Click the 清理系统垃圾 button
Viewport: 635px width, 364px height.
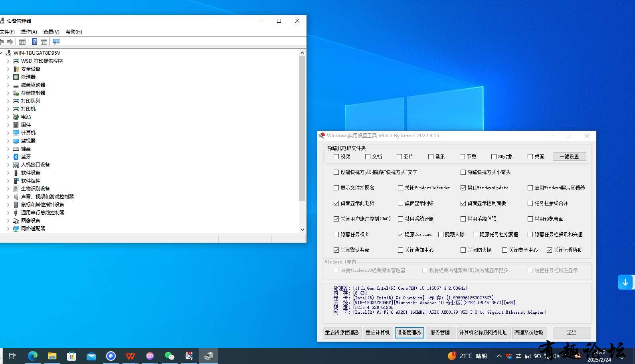(x=529, y=332)
